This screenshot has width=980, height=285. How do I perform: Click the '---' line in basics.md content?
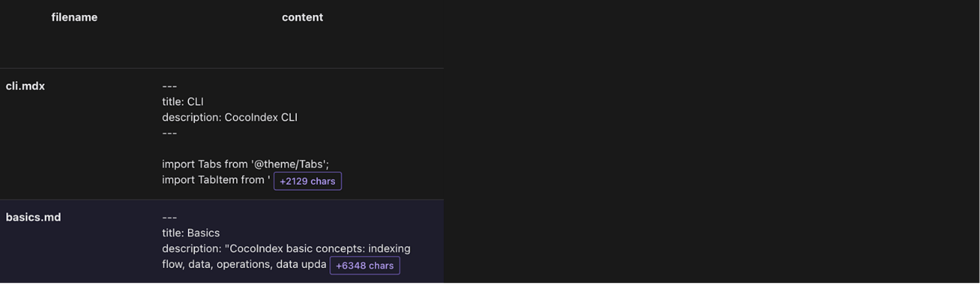tap(169, 217)
